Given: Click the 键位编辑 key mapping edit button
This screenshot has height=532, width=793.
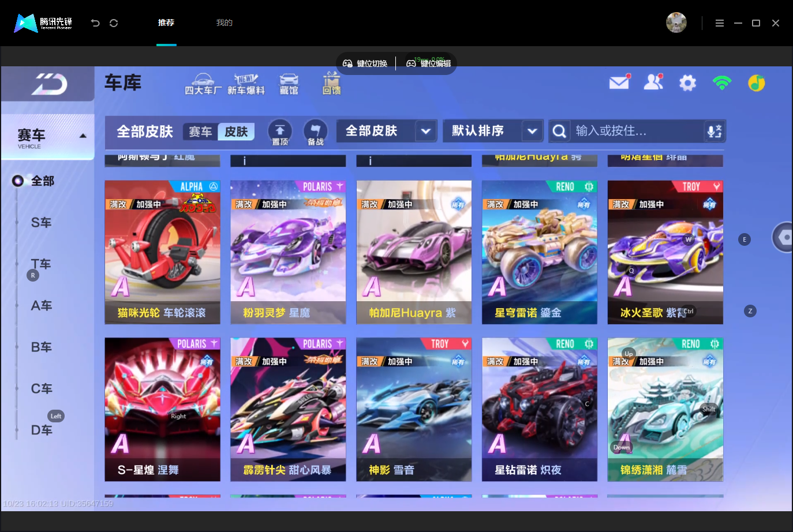Looking at the screenshot, I should [429, 63].
